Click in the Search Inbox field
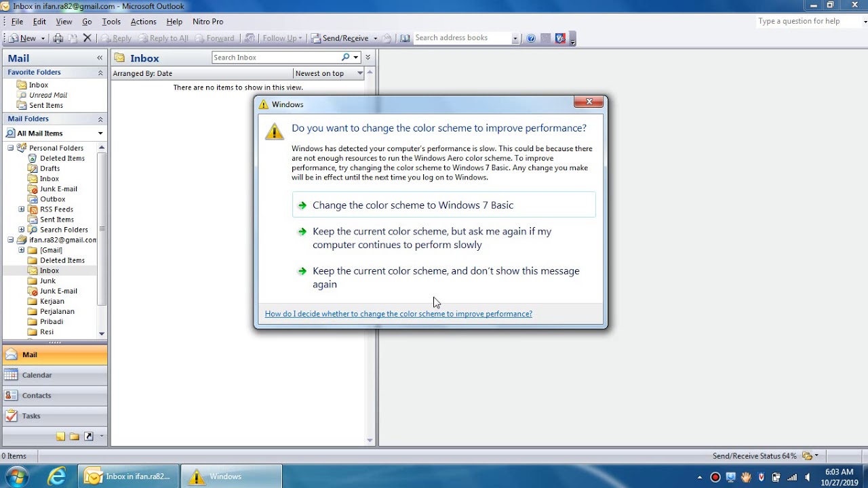 coord(276,58)
